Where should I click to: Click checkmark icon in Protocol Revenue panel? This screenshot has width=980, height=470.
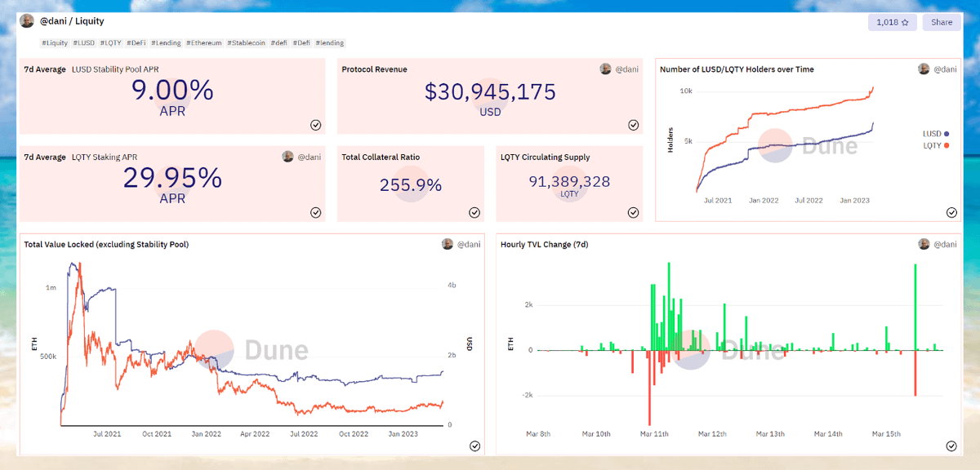click(x=633, y=125)
